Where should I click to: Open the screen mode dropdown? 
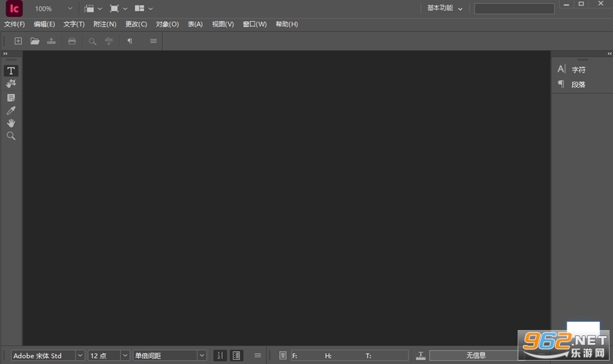point(119,8)
